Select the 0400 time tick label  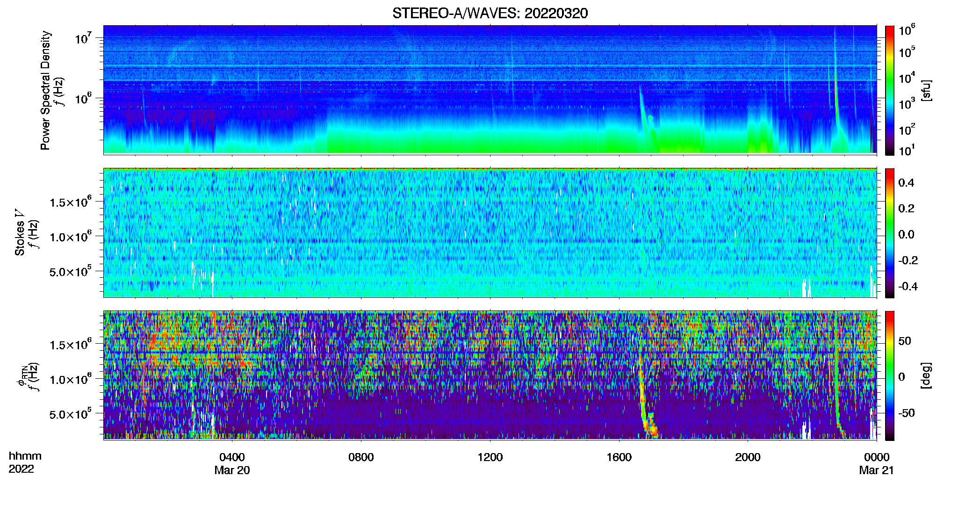coord(232,457)
